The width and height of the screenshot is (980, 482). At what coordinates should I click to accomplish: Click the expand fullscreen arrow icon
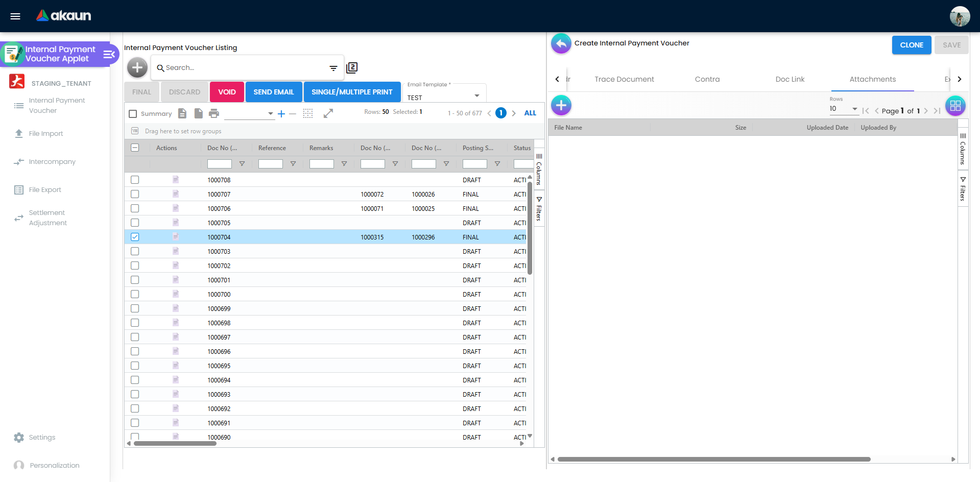[328, 113]
